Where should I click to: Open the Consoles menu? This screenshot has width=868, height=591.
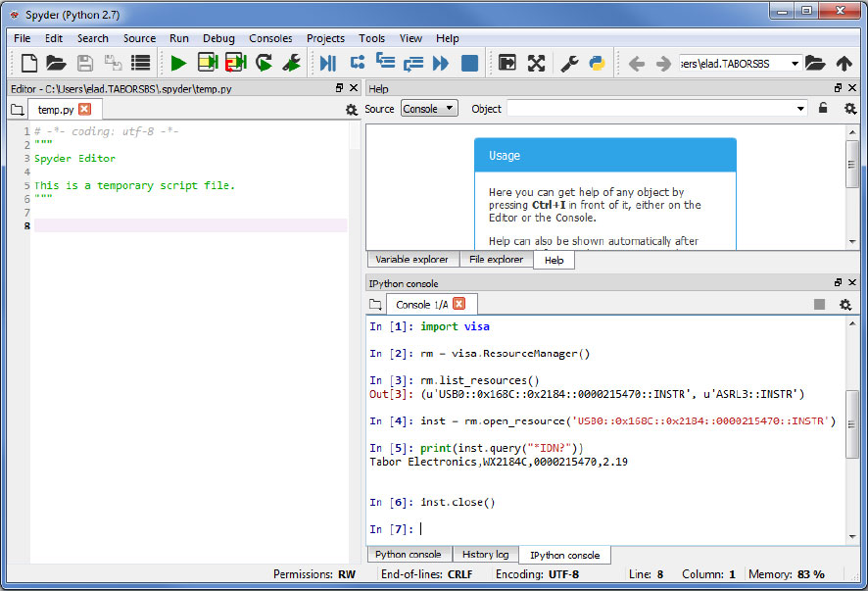coord(270,38)
